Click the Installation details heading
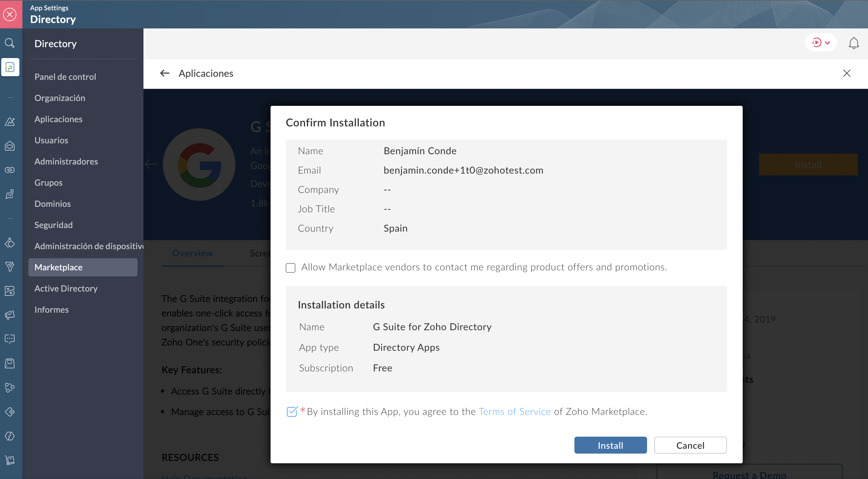Viewport: 868px width, 479px height. click(341, 305)
